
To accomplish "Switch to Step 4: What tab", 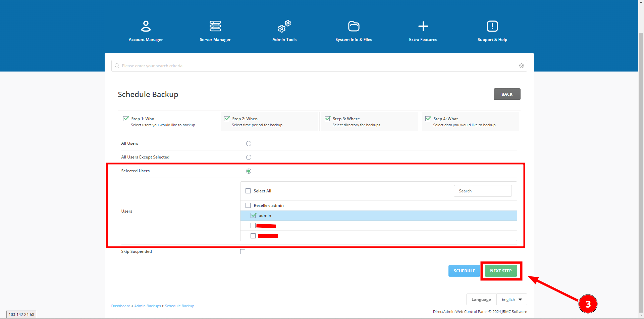I will 470,122.
